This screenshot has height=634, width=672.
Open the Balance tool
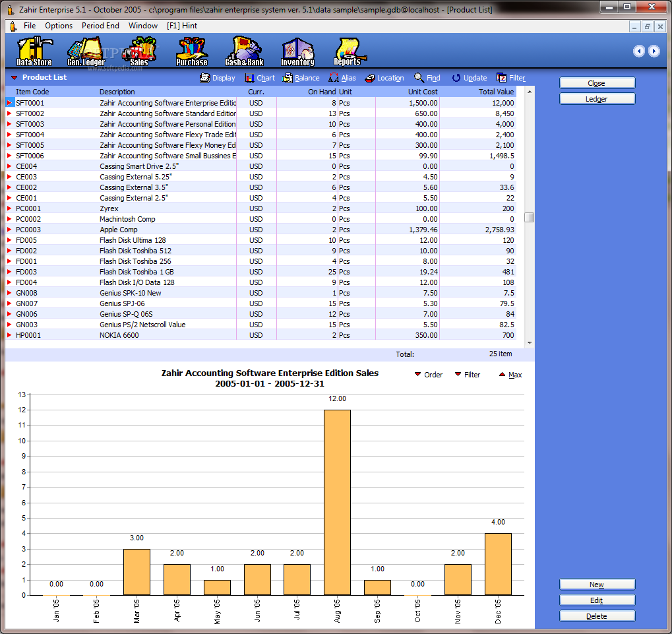(x=301, y=78)
